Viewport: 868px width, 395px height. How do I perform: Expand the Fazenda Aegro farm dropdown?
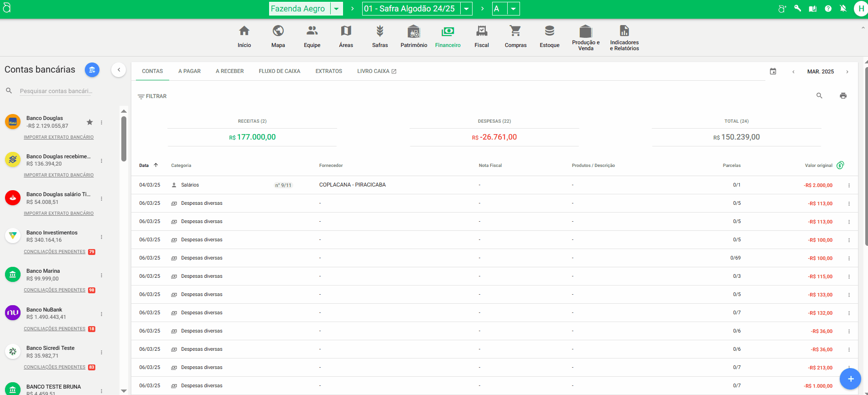point(336,9)
